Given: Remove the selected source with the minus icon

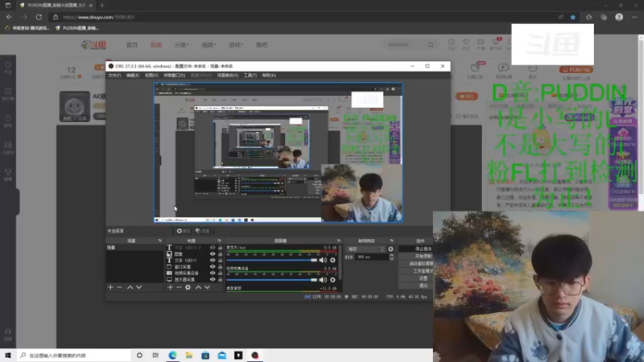Looking at the screenshot, I should click(179, 287).
